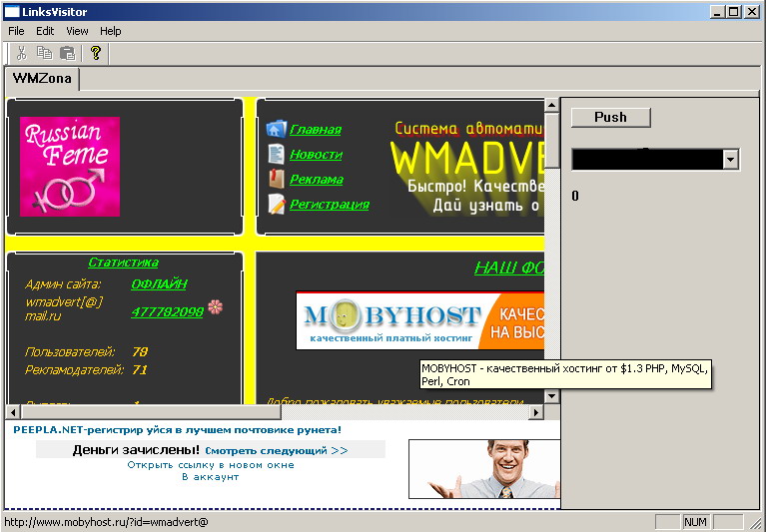Open the Edit menu
The width and height of the screenshot is (766, 532).
coord(45,31)
